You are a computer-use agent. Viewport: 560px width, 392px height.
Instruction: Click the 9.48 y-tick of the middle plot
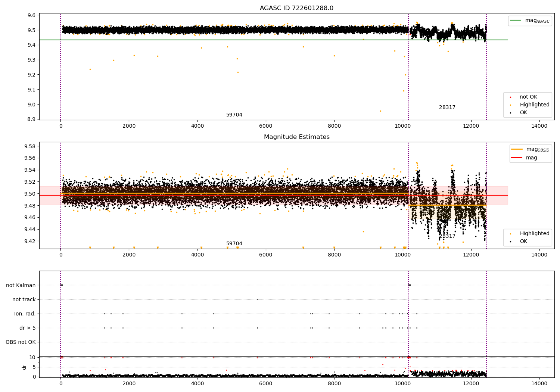click(x=30, y=206)
